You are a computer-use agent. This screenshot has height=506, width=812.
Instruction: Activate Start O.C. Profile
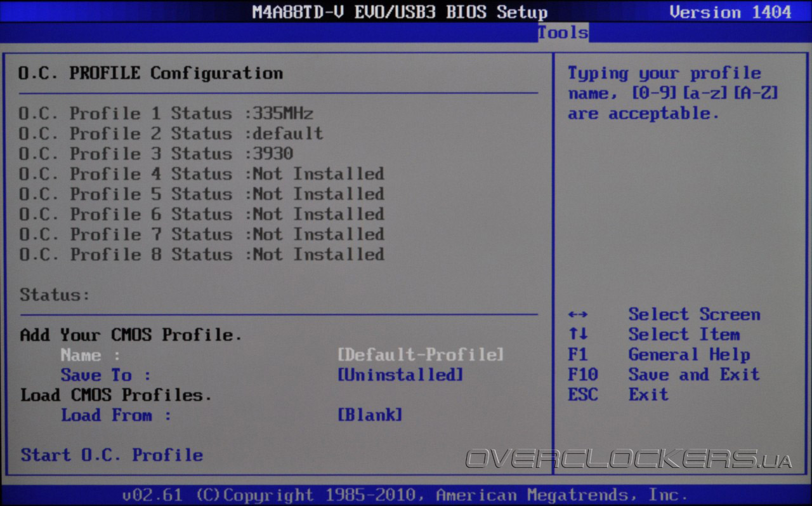pyautogui.click(x=112, y=455)
